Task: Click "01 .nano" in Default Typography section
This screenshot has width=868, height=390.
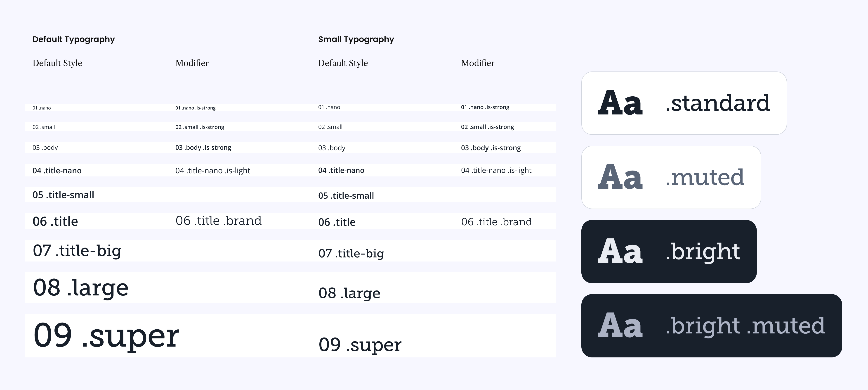Action: pyautogui.click(x=42, y=108)
